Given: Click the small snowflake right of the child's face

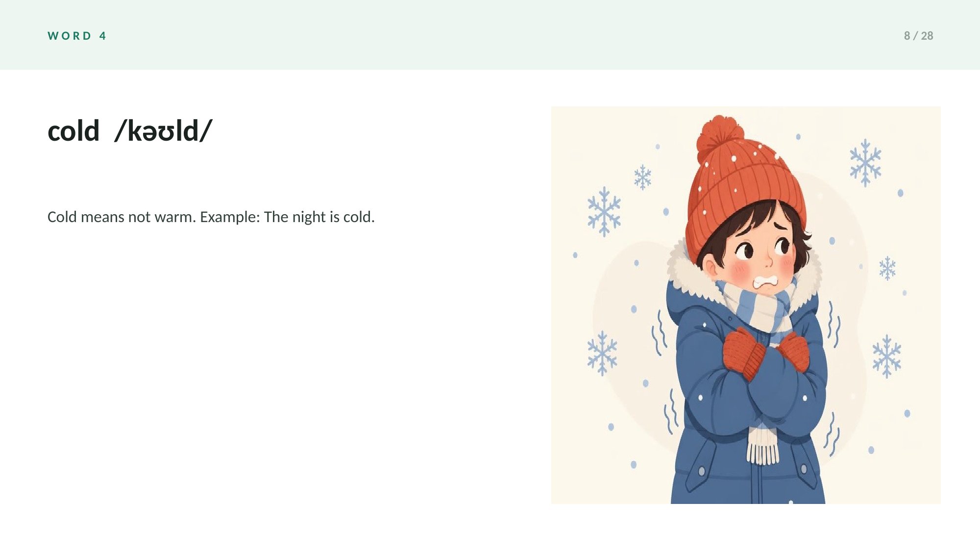Looking at the screenshot, I should click(x=887, y=268).
